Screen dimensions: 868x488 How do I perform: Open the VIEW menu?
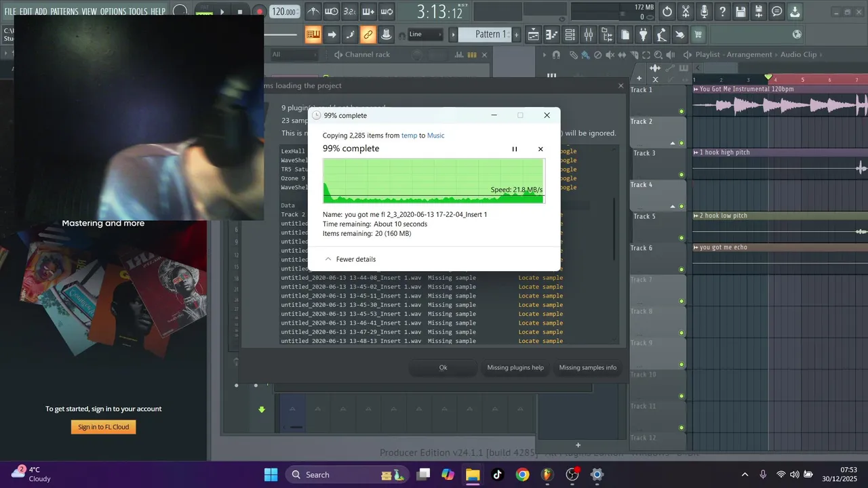click(89, 12)
